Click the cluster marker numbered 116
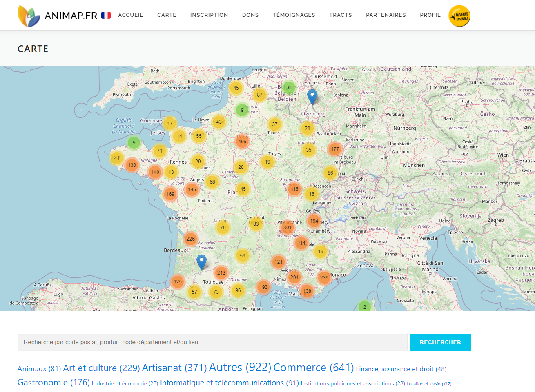The width and height of the screenshot is (535, 392). point(294,189)
